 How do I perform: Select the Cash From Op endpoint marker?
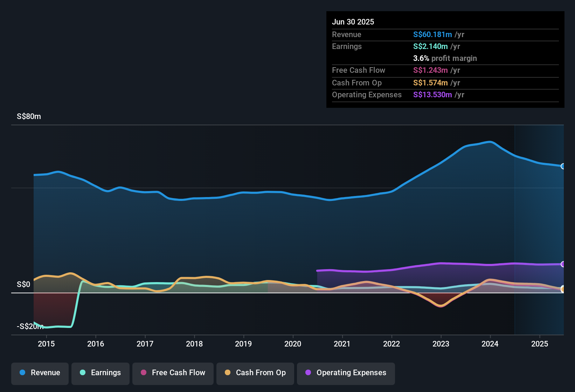tap(563, 289)
